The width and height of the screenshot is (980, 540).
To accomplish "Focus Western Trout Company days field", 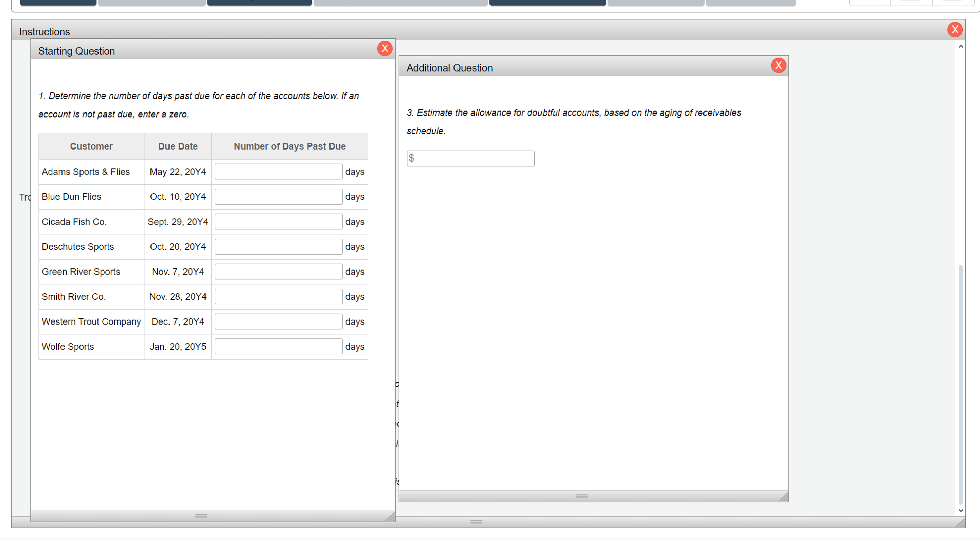I will click(278, 321).
